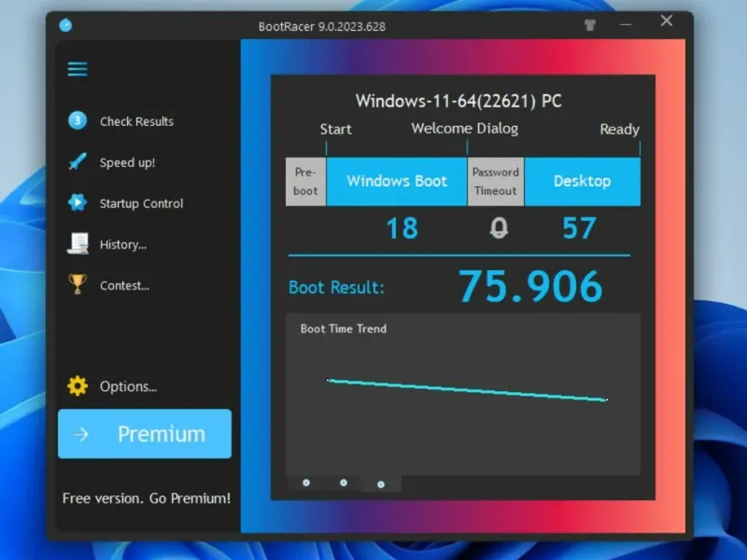Click the Windows Boot stage block
Screen dimensions: 747x560
pyautogui.click(x=396, y=181)
